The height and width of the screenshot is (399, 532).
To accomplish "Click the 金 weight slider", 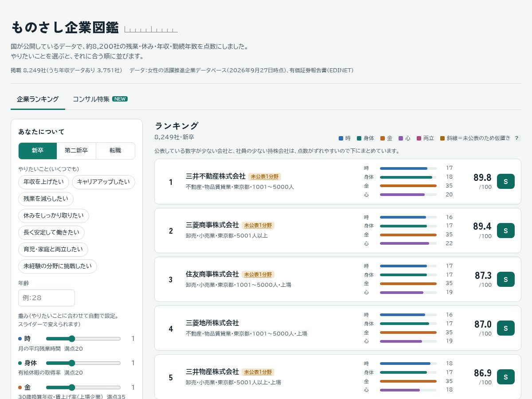I will point(83,387).
